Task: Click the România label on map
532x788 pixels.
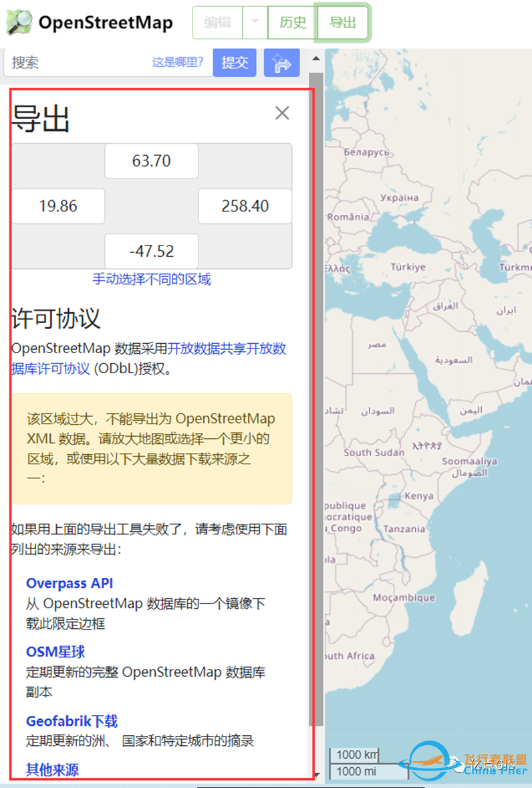Action: [x=348, y=217]
